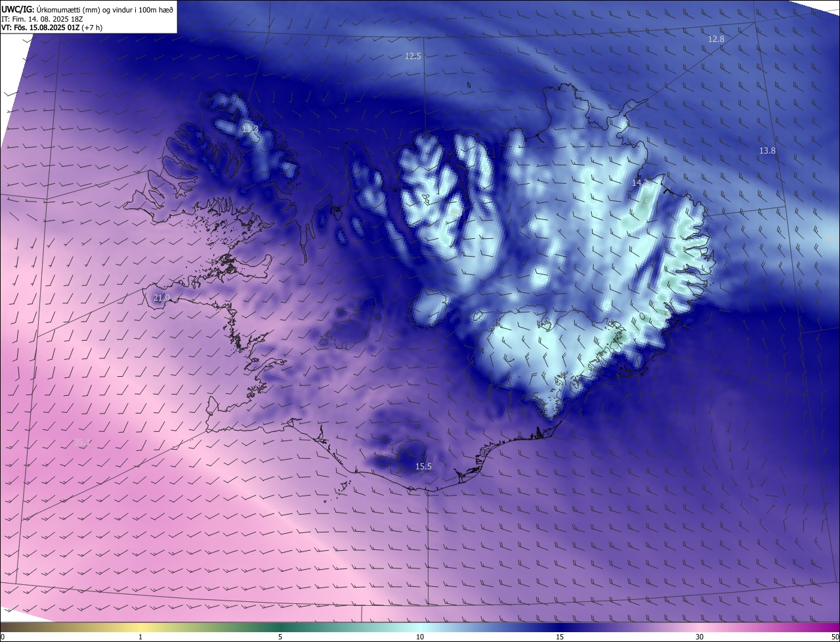Click the '10' tick on color scale
This screenshot has width=840, height=642.
[420, 637]
